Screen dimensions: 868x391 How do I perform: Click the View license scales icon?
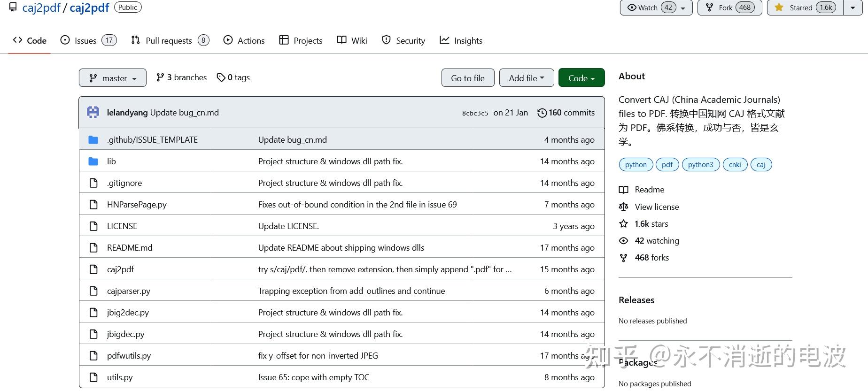[x=623, y=207]
